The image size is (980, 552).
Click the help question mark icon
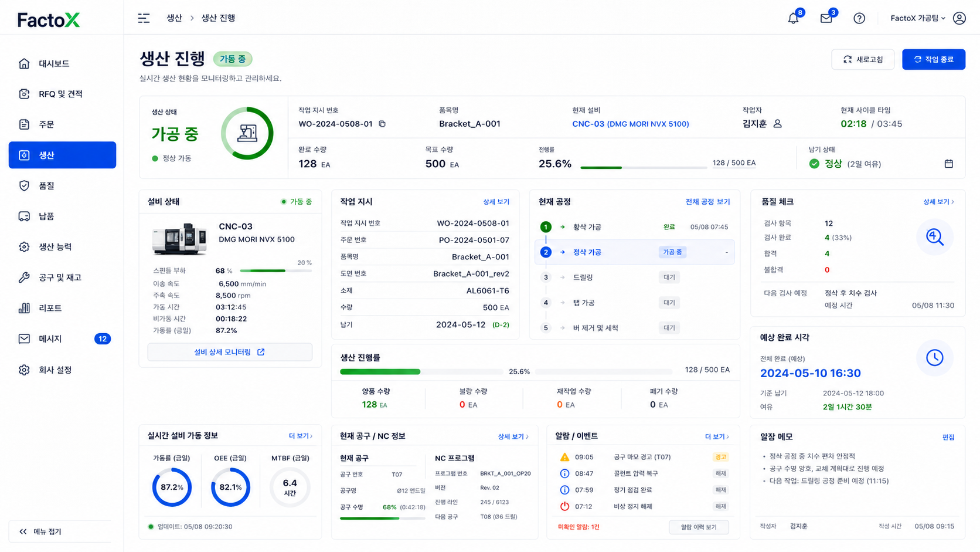(859, 18)
